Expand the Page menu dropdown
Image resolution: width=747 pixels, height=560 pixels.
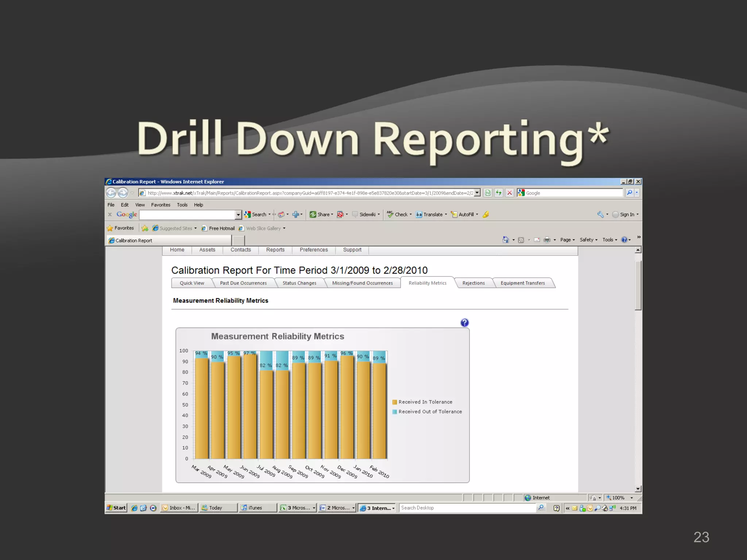click(567, 240)
